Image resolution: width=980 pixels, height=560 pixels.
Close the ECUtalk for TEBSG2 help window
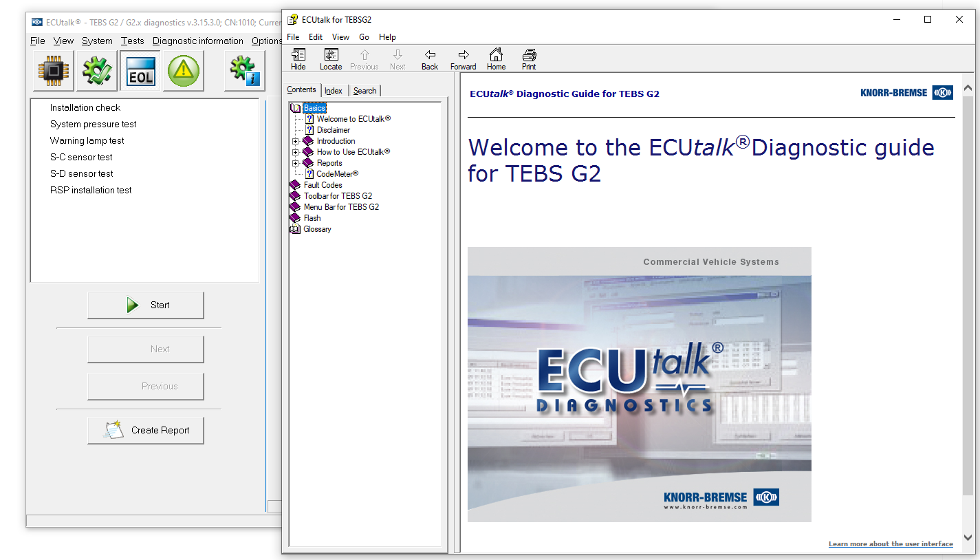tap(959, 20)
